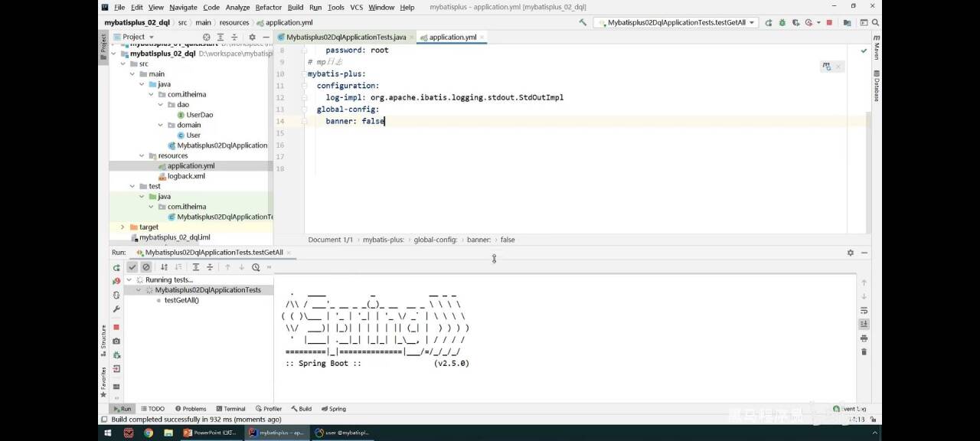980x441 pixels.
Task: Open the VCS menu
Action: (x=356, y=8)
